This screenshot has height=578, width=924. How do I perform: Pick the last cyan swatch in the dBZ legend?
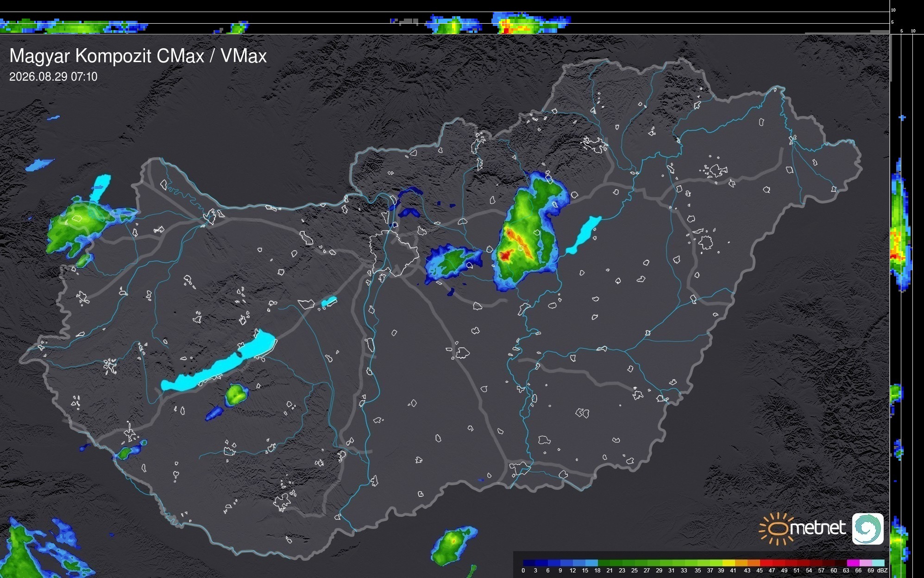[878, 563]
